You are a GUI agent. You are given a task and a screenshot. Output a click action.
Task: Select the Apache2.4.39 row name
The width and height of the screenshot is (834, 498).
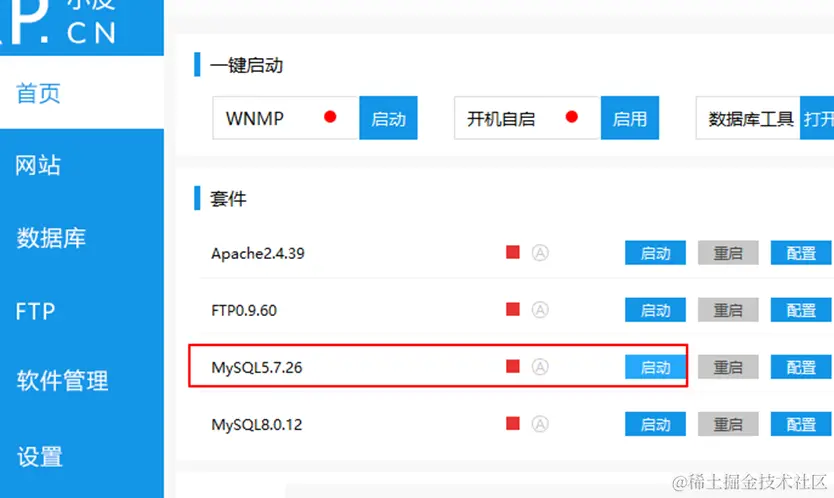click(x=258, y=253)
